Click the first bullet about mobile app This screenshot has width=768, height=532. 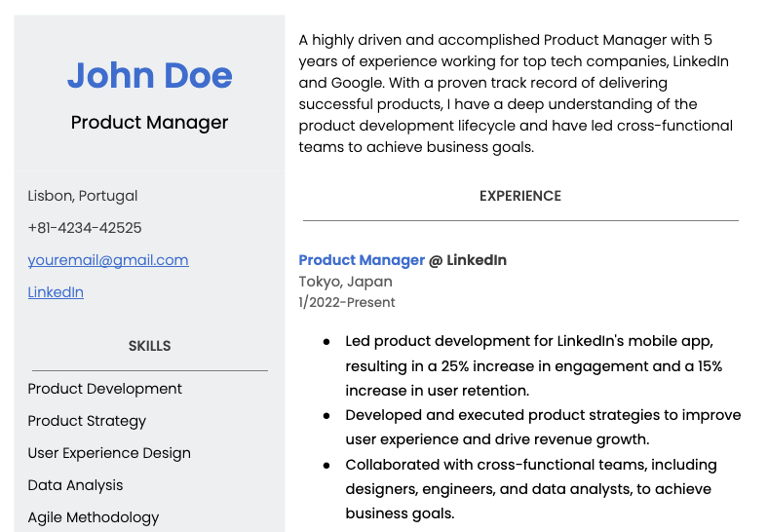(534, 365)
